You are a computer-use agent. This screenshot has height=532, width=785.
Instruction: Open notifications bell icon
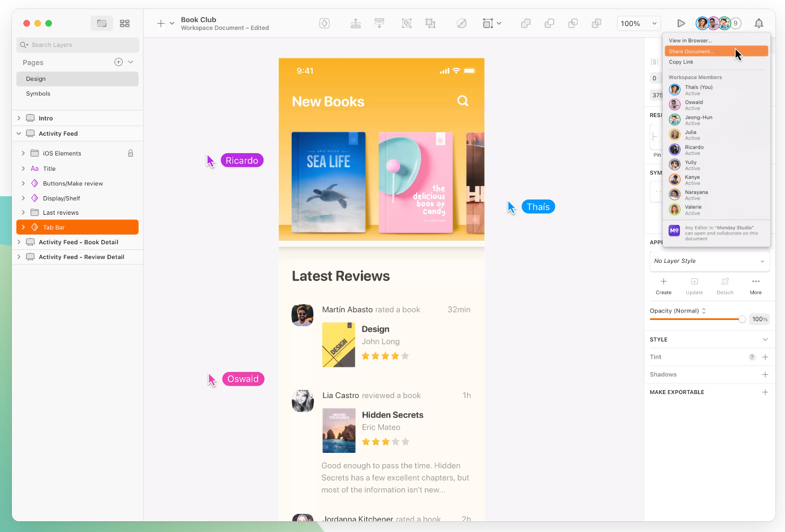tap(759, 23)
